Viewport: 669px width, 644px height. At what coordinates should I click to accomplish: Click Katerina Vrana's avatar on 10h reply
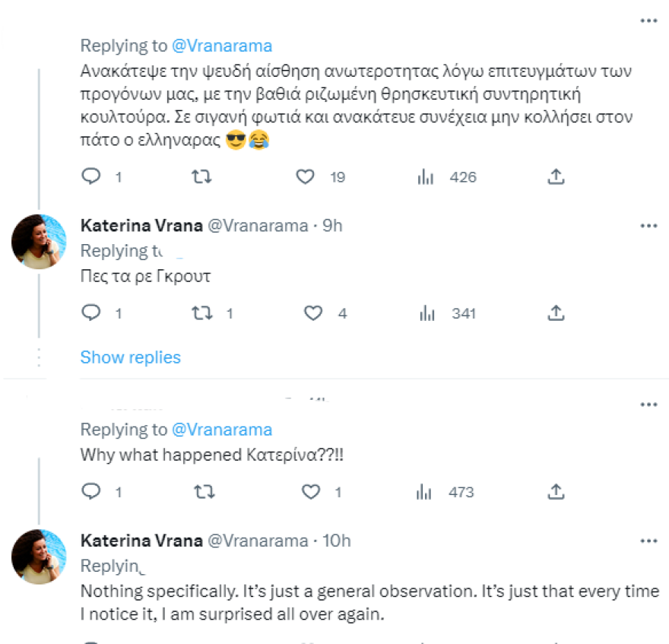(x=39, y=557)
